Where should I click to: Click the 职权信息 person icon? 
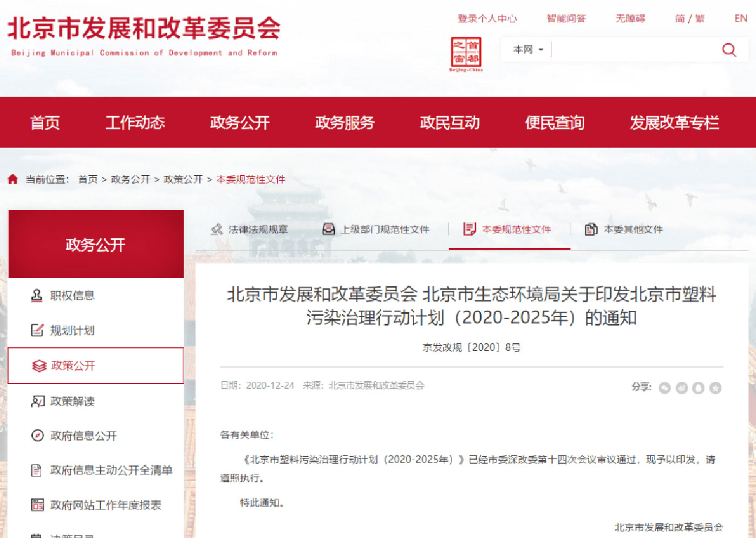pos(36,295)
